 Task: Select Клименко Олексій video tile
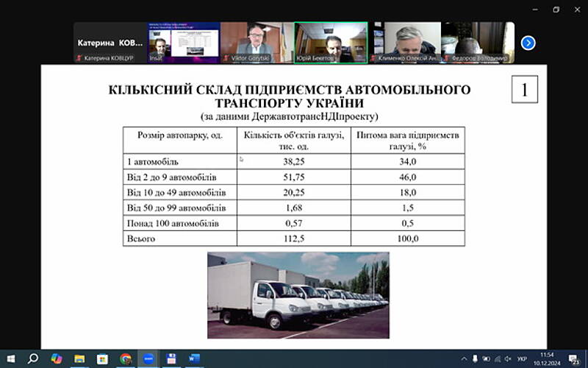point(405,43)
